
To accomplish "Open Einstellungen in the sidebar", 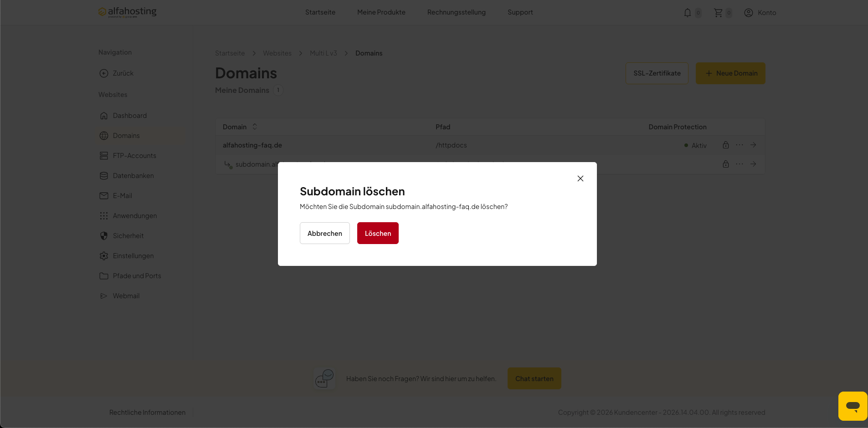I will [x=127, y=256].
